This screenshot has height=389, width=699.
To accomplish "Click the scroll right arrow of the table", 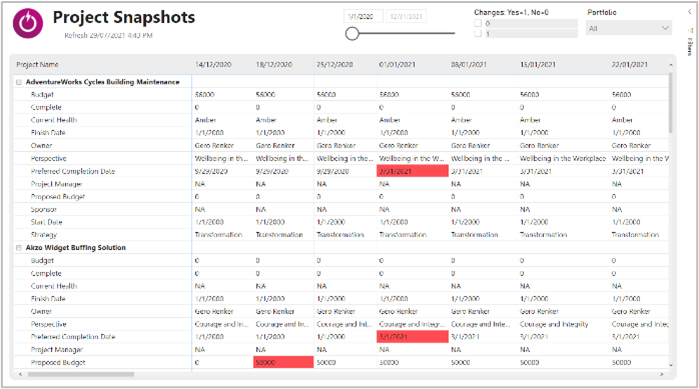I will 662,374.
